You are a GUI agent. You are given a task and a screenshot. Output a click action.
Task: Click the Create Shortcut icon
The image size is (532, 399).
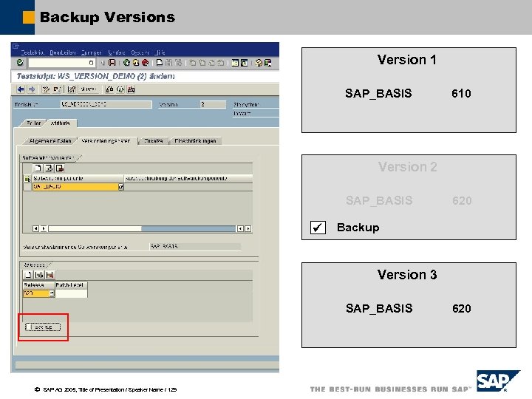click(x=244, y=62)
